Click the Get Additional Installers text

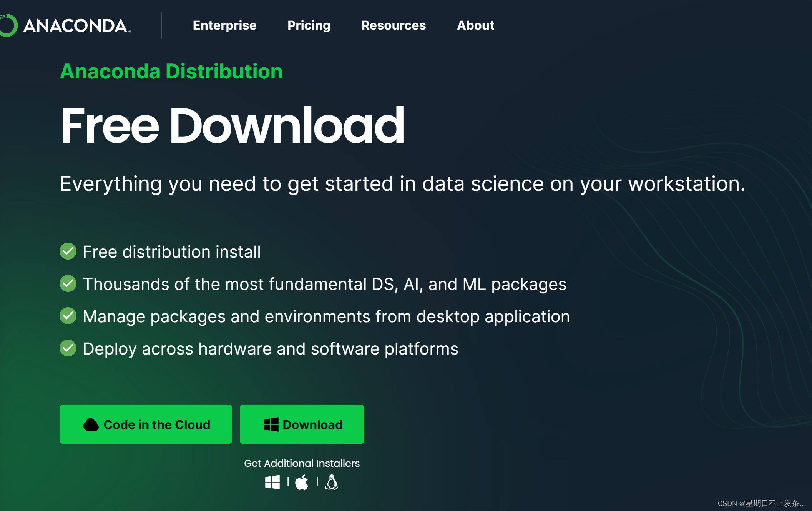point(302,463)
